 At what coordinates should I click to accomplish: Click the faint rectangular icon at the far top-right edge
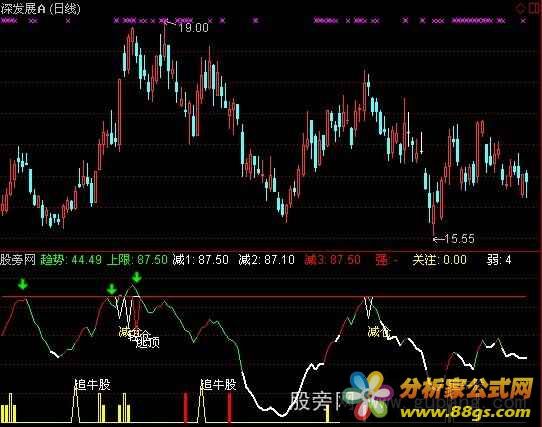(x=535, y=8)
